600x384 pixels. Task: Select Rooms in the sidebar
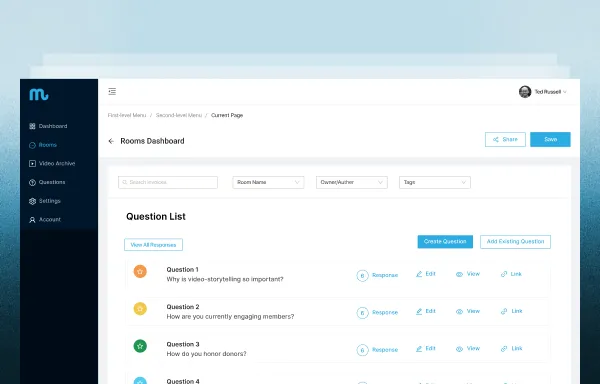pos(43,145)
